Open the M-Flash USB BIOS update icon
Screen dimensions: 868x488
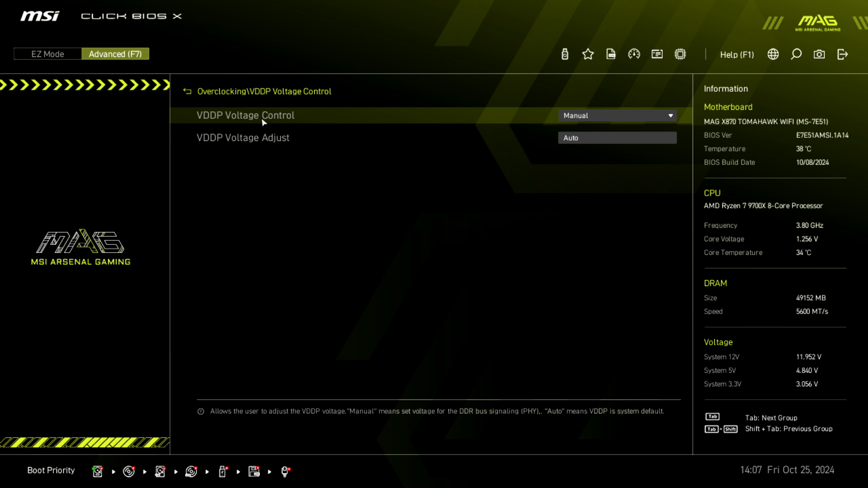(565, 54)
